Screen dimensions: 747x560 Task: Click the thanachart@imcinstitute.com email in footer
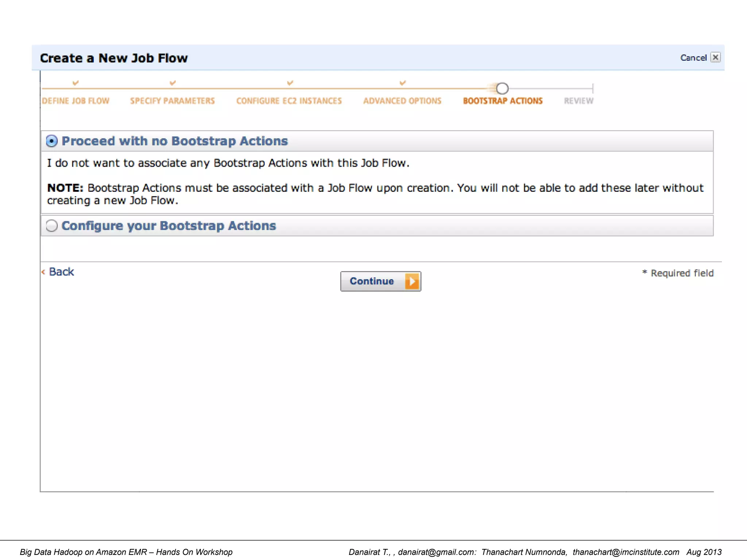tap(626, 552)
